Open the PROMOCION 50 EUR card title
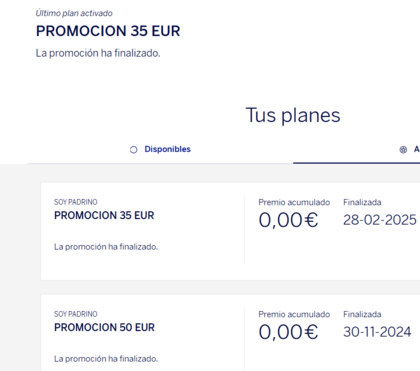 pos(104,327)
